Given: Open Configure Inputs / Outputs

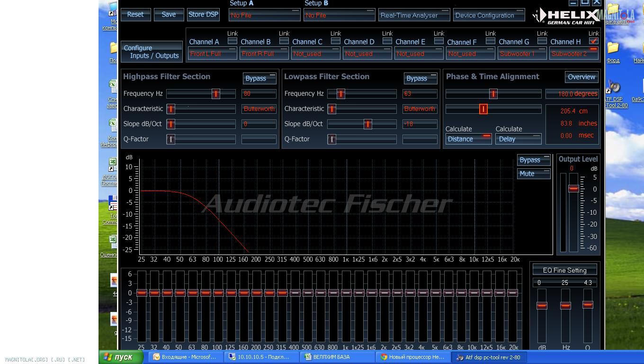Looking at the screenshot, I should pyautogui.click(x=152, y=52).
